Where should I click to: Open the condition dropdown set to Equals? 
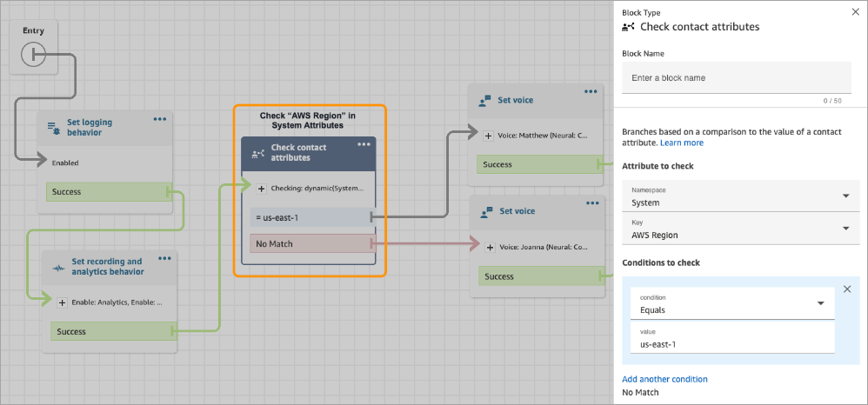tap(731, 303)
